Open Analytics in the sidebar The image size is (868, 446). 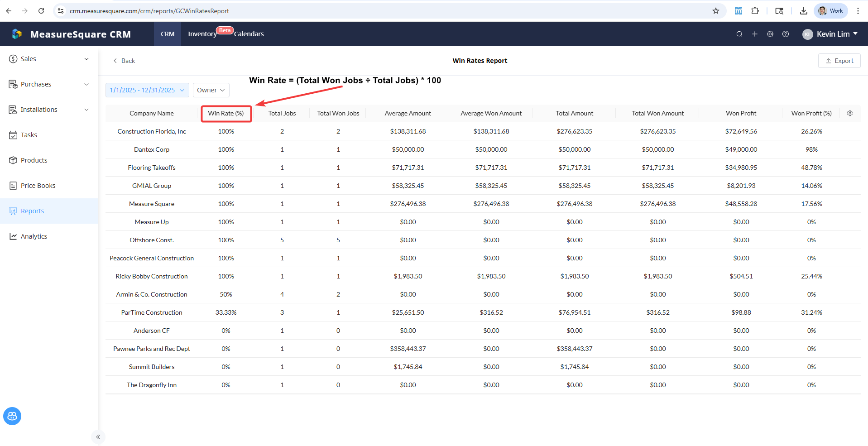click(49, 236)
